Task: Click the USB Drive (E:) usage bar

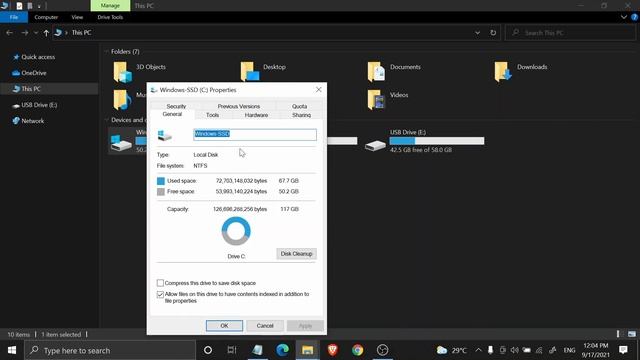Action: [x=437, y=141]
